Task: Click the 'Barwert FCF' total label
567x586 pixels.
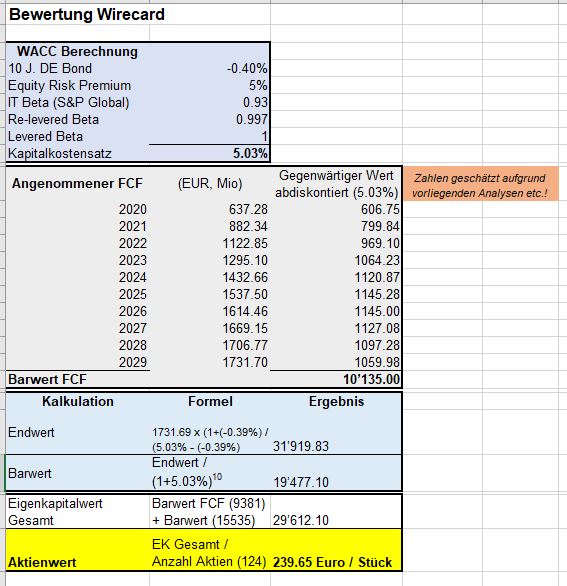Action: (x=47, y=380)
